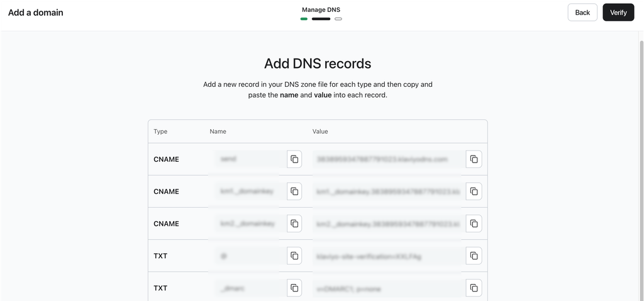Click the km2._domainkey name field
Screen dimensions: 644x301
click(250, 224)
